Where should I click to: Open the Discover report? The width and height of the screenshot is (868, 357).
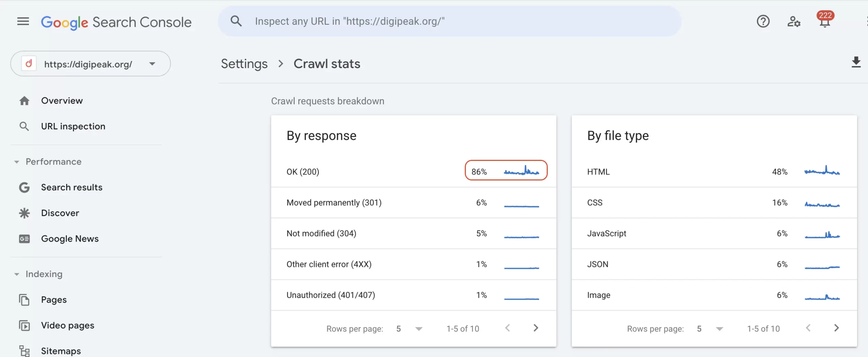pyautogui.click(x=60, y=213)
